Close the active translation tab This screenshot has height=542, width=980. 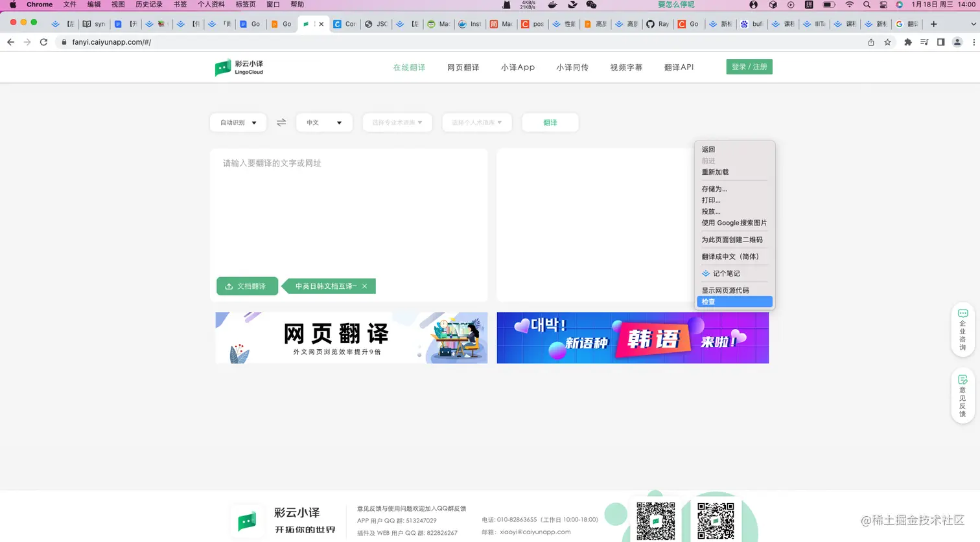pyautogui.click(x=321, y=24)
